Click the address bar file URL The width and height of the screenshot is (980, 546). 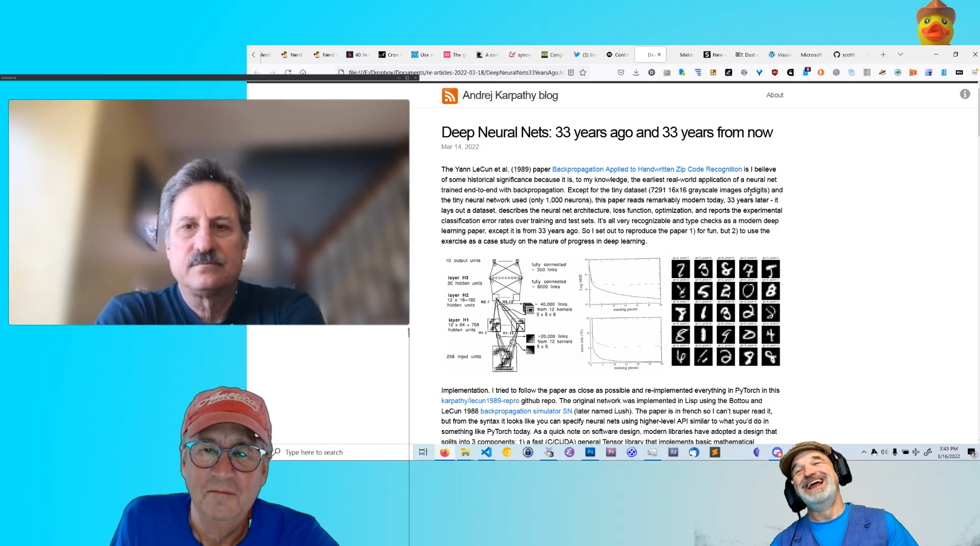click(x=456, y=72)
